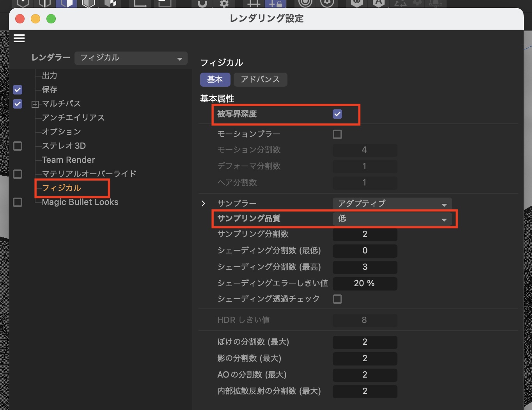Select the 基本 tab
The height and width of the screenshot is (410, 532).
215,80
